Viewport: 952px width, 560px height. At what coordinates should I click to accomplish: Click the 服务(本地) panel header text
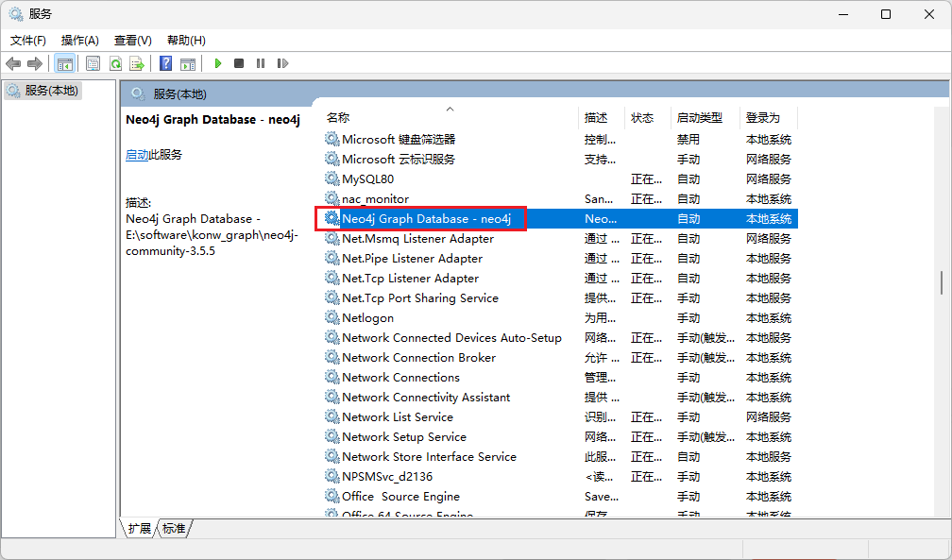click(x=179, y=94)
